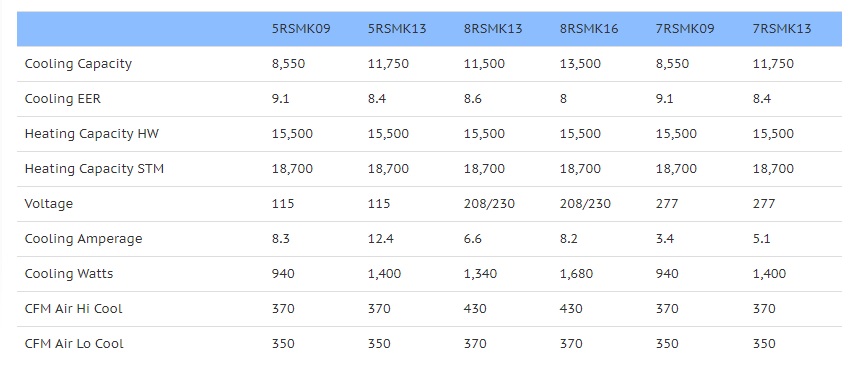Select the 7RSMK13 column header

pos(782,29)
